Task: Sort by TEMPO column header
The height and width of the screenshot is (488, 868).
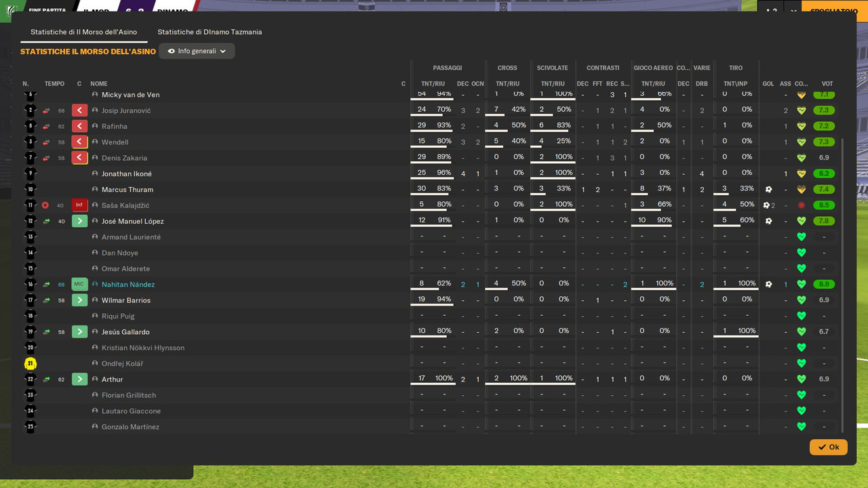Action: coord(54,84)
